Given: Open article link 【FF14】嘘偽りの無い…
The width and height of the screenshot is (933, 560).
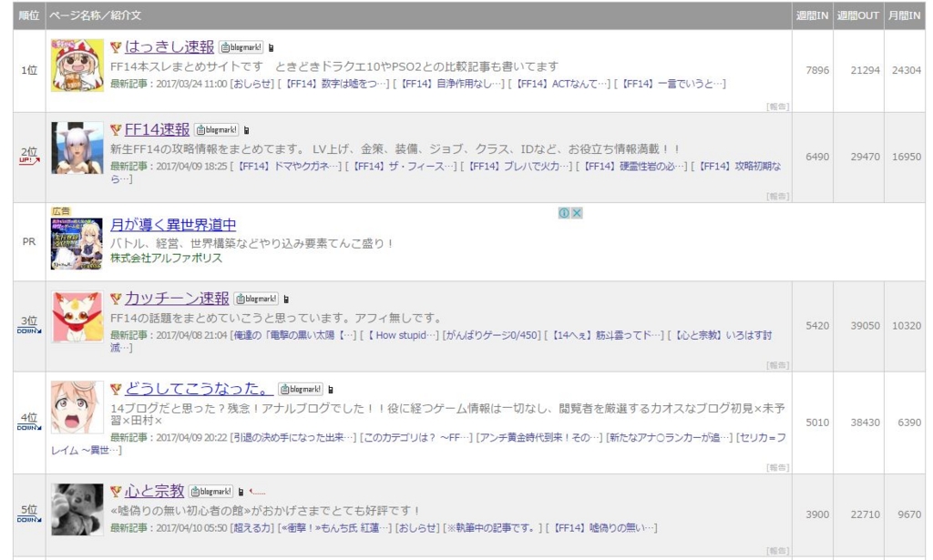Looking at the screenshot, I should [x=603, y=528].
